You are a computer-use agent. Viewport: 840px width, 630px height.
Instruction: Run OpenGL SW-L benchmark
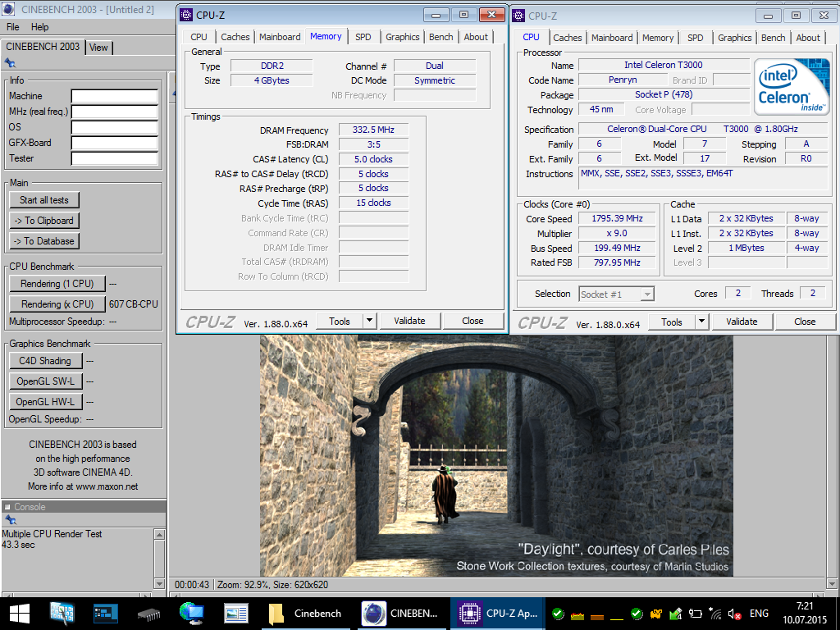coord(46,381)
